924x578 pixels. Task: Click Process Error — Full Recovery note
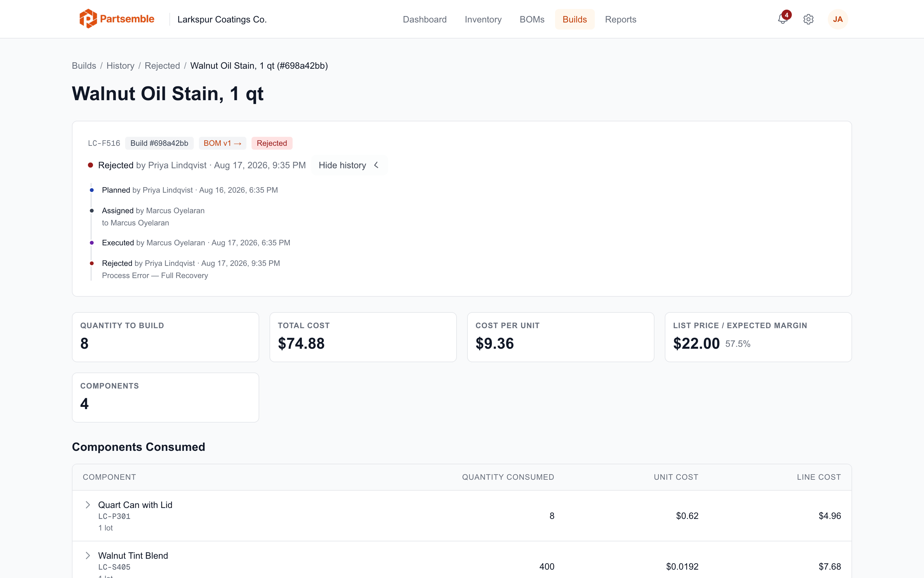tap(155, 275)
